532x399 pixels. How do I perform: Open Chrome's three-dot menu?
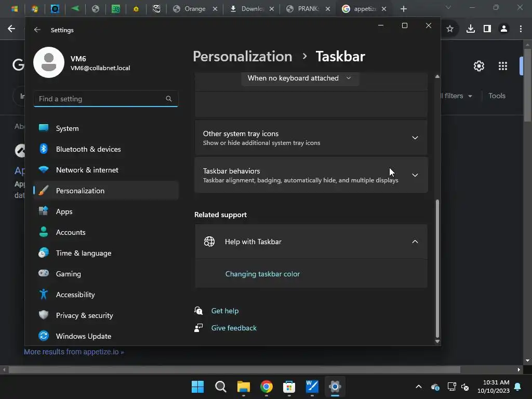[x=521, y=29]
